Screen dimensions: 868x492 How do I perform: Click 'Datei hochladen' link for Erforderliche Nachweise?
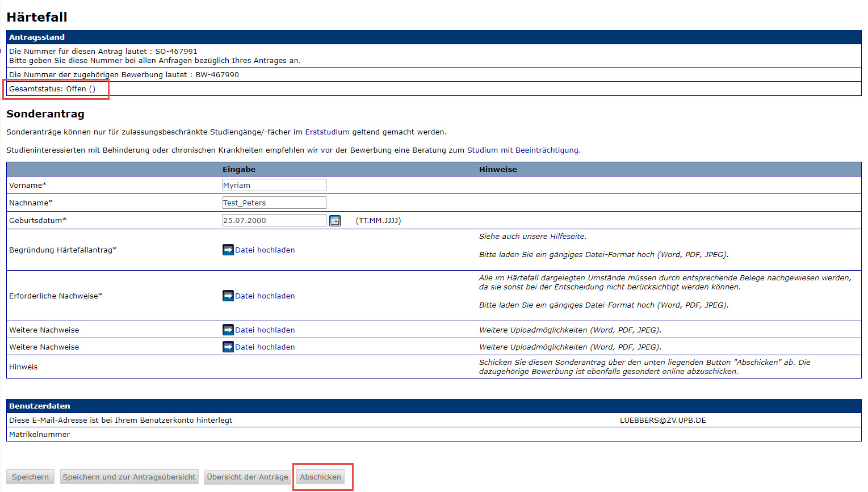click(x=265, y=296)
